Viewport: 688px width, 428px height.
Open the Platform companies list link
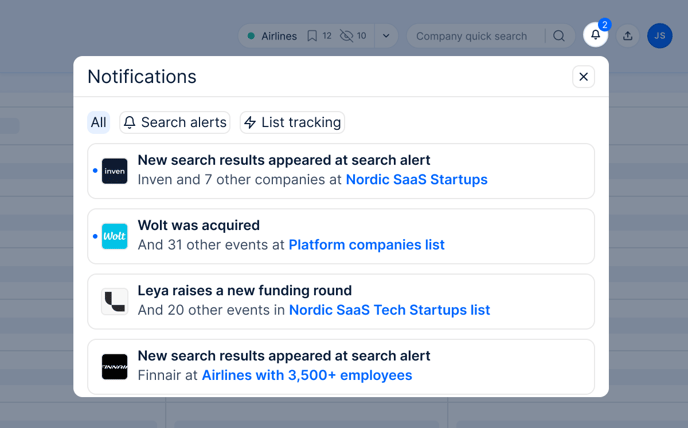tap(366, 245)
